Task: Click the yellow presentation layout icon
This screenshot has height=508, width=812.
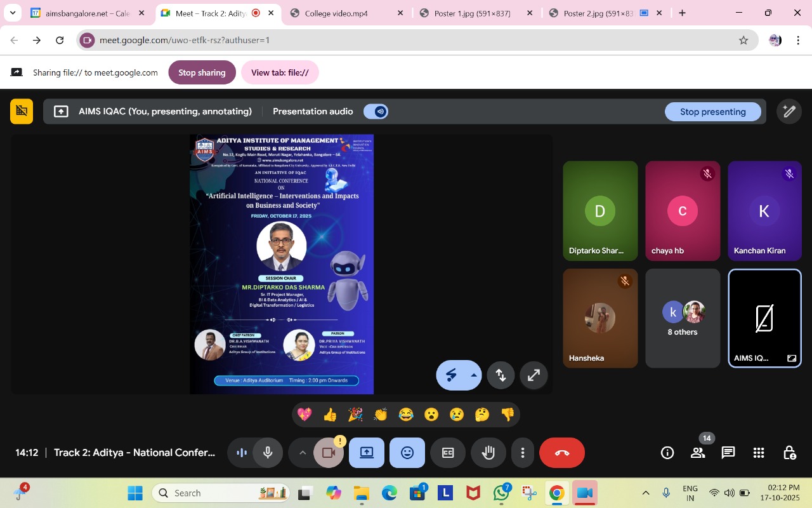Action: (x=22, y=111)
